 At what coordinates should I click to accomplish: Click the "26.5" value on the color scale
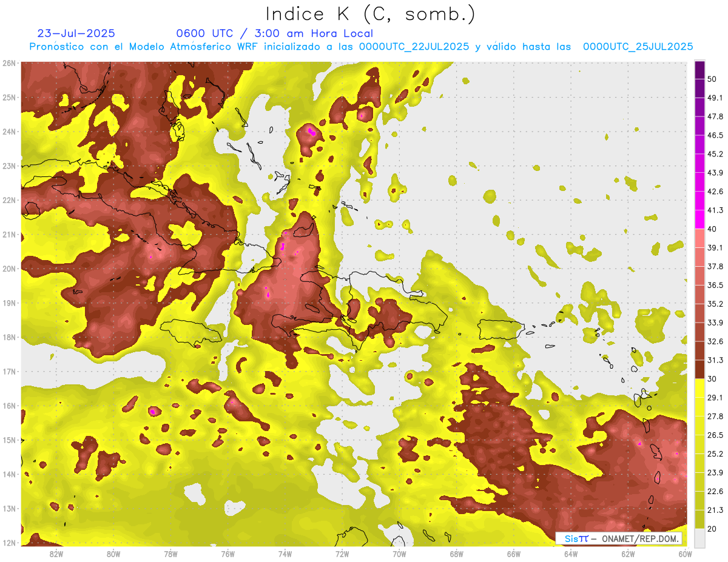coord(715,435)
